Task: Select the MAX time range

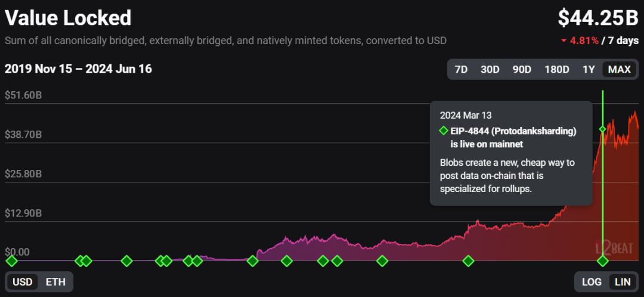Action: pyautogui.click(x=619, y=69)
